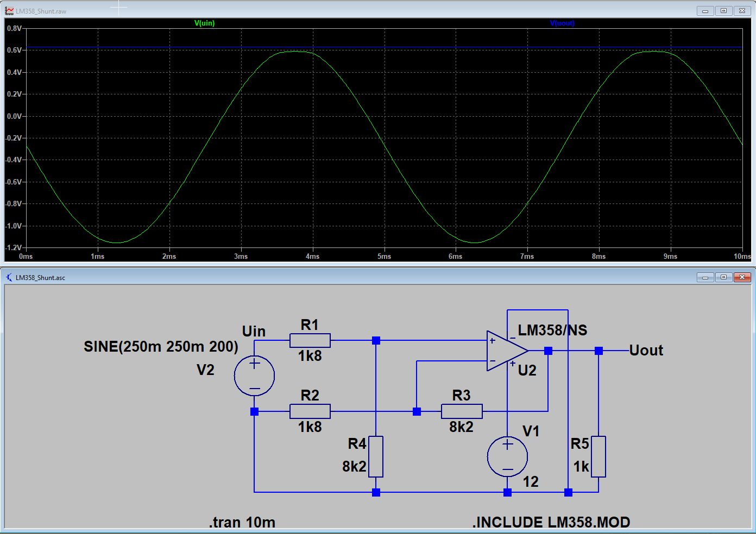Click the LM358_Shunt.asc window title icon

point(9,277)
